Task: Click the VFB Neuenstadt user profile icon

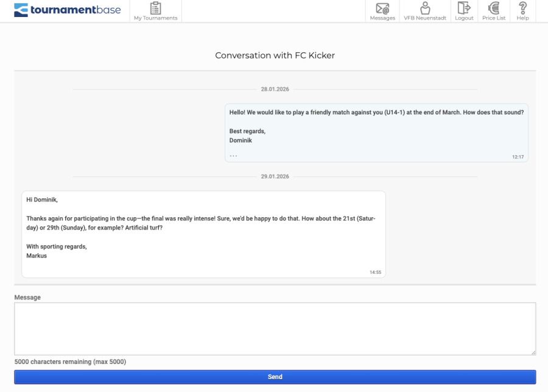Action: point(425,9)
